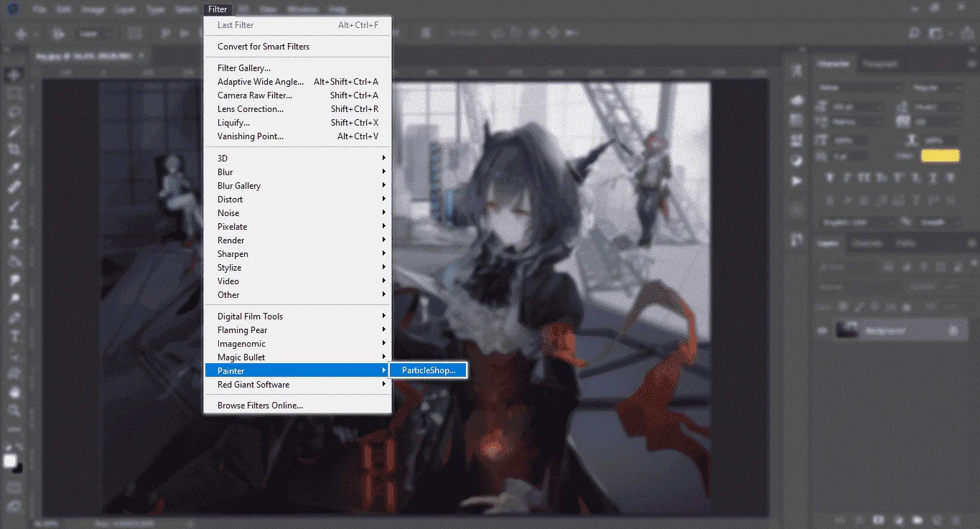This screenshot has height=529, width=980.
Task: Open Flaming Pear plugin submenu
Action: point(298,330)
